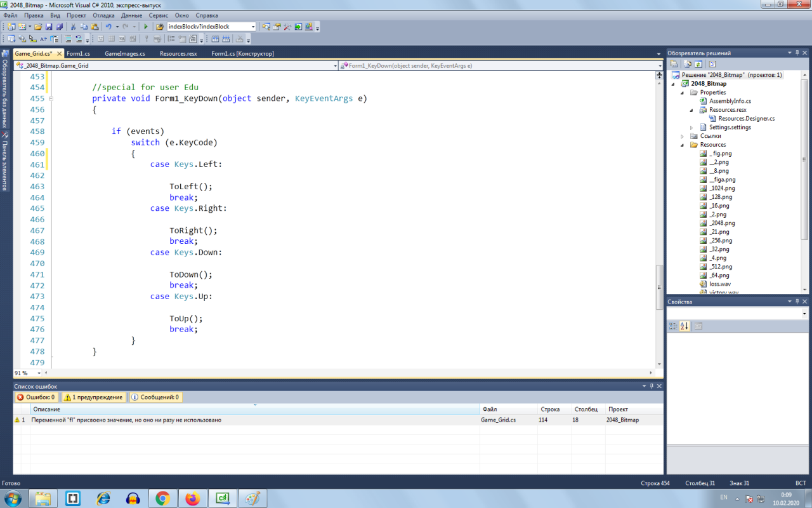
Task: Click the green Start Debugging arrow
Action: [146, 27]
